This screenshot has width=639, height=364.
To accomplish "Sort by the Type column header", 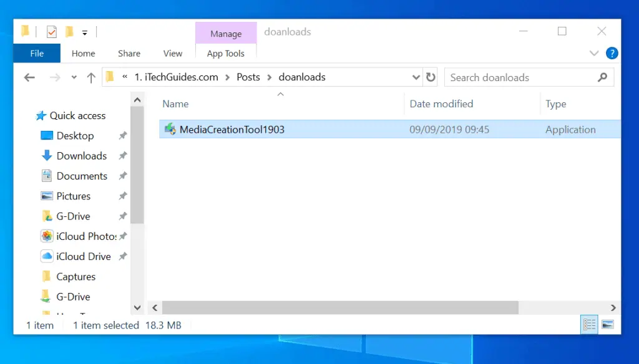I will pyautogui.click(x=556, y=104).
